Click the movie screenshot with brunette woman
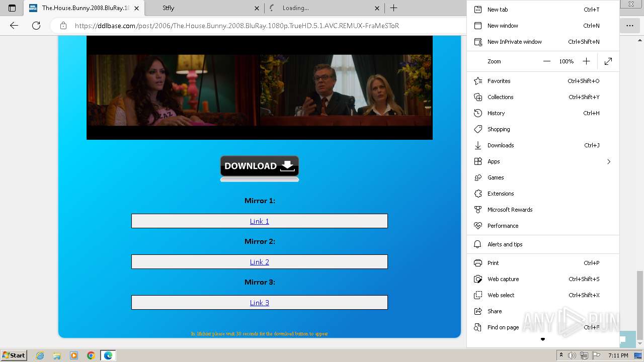 pyautogui.click(x=173, y=90)
